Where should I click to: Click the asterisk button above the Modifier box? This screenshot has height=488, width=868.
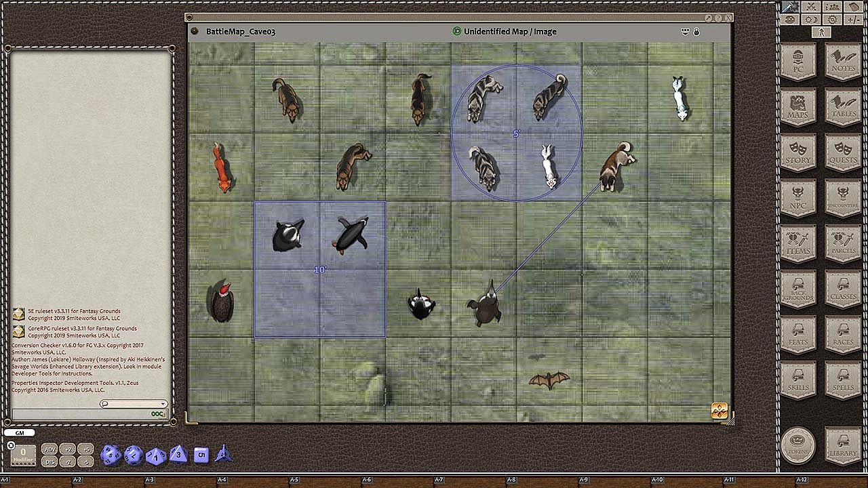pyautogui.click(x=11, y=445)
